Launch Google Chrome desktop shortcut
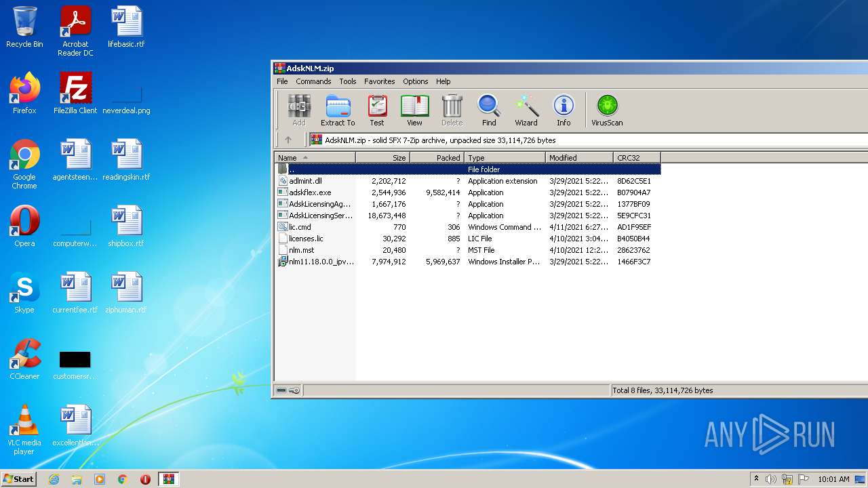The width and height of the screenshot is (868, 488). 24,164
